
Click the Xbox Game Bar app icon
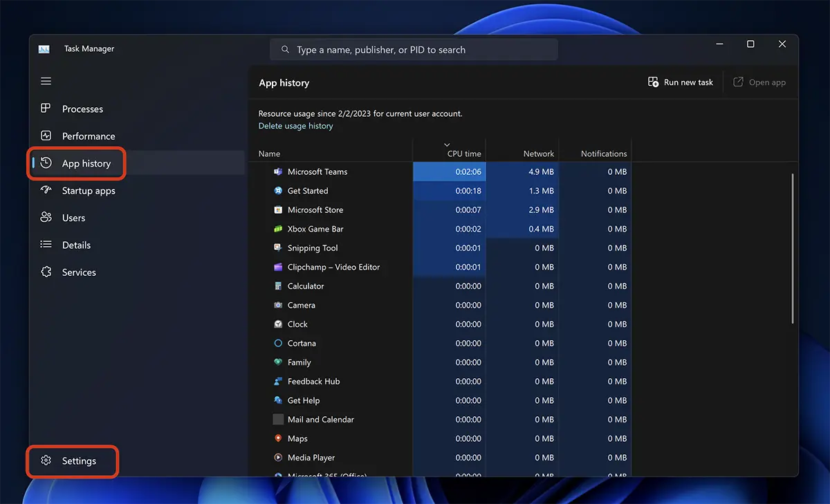point(278,229)
